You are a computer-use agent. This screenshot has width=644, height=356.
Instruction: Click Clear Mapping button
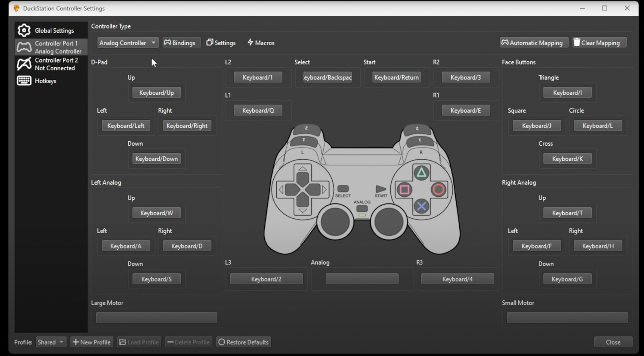[599, 43]
